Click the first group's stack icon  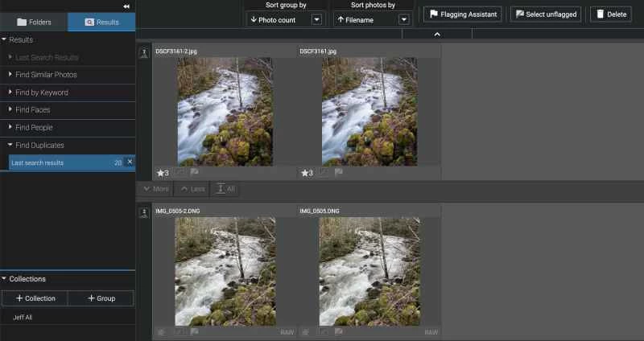(x=144, y=52)
